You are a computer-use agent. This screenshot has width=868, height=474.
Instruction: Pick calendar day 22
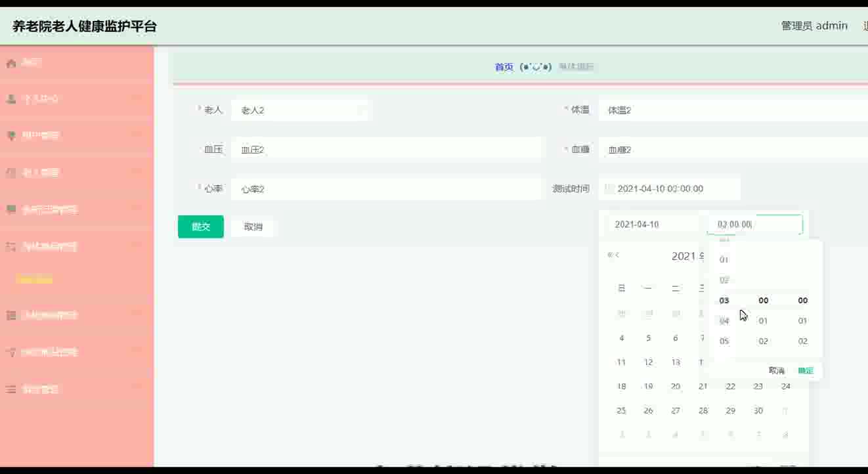[730, 387]
